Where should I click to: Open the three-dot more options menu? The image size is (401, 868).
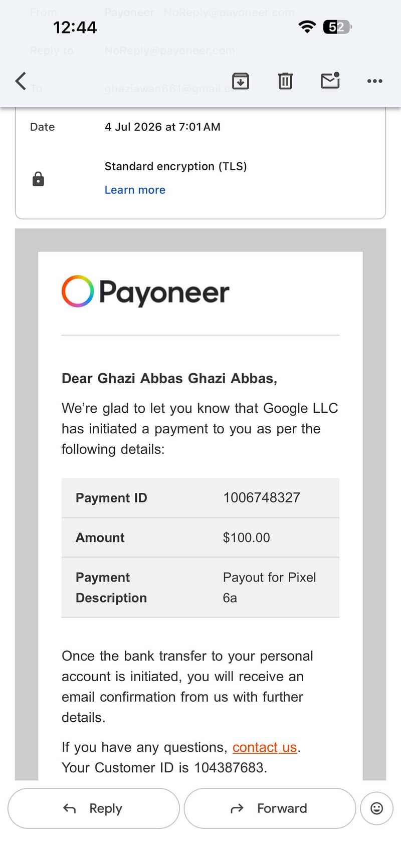click(375, 81)
